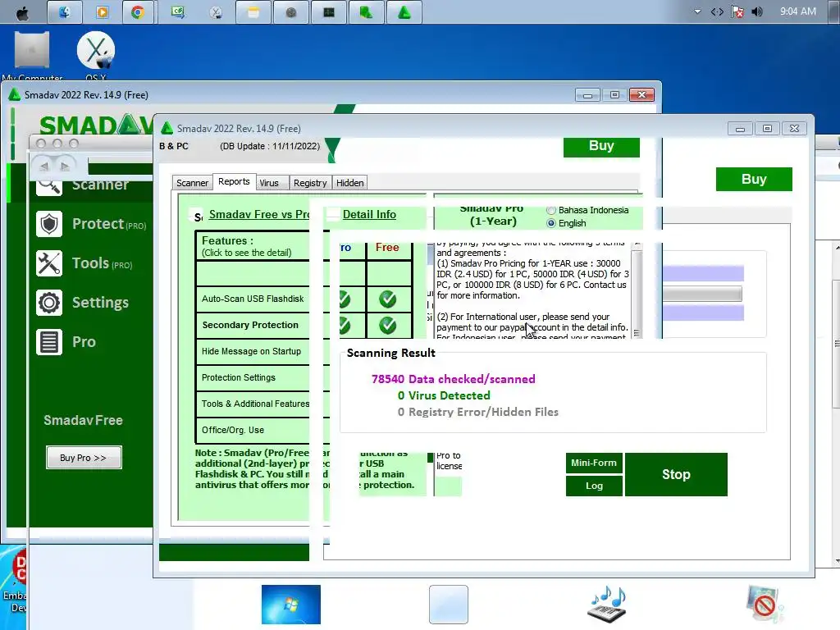Click the DB Update 11/11/2022 label
Viewport: 840px width, 630px height.
[270, 146]
